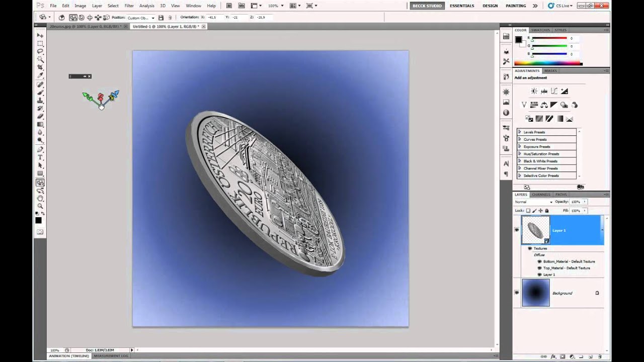This screenshot has height=362, width=644.
Task: Select the ESSENTIALS workspace button
Action: point(462,6)
